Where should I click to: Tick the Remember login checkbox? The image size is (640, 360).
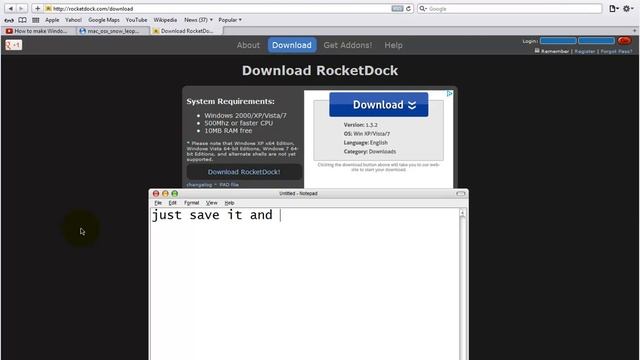[537, 51]
